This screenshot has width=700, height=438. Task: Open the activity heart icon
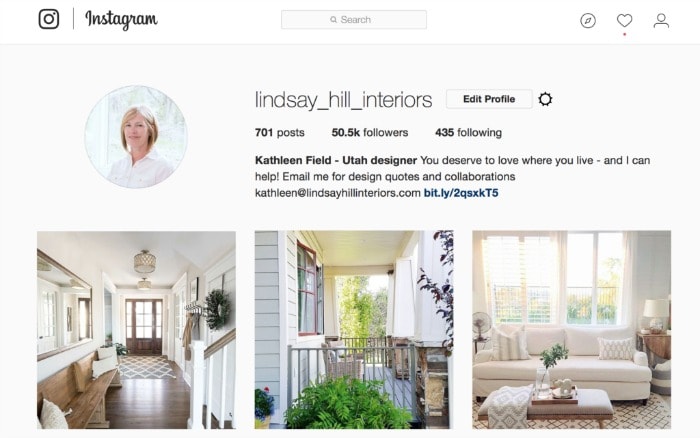[x=625, y=21]
